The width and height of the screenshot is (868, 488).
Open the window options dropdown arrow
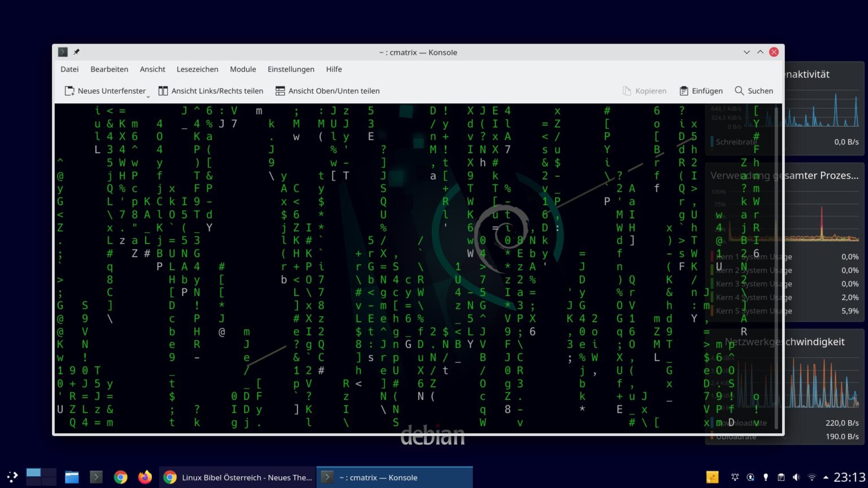coord(747,52)
